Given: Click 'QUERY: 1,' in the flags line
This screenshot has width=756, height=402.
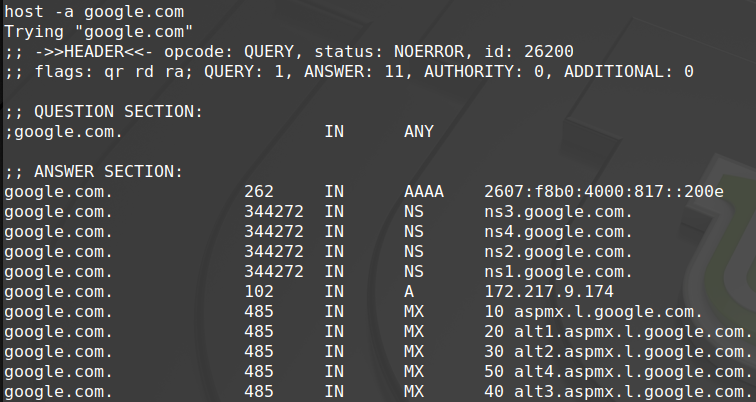Looking at the screenshot, I should [249, 72].
